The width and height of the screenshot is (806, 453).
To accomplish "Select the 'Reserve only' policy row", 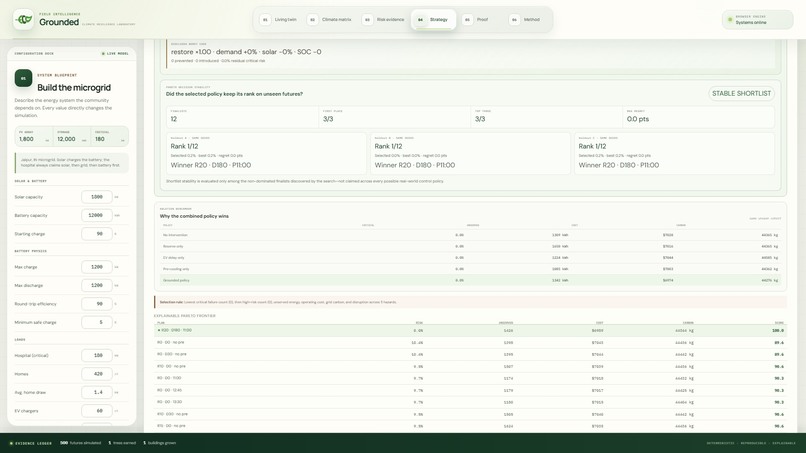I will point(470,246).
